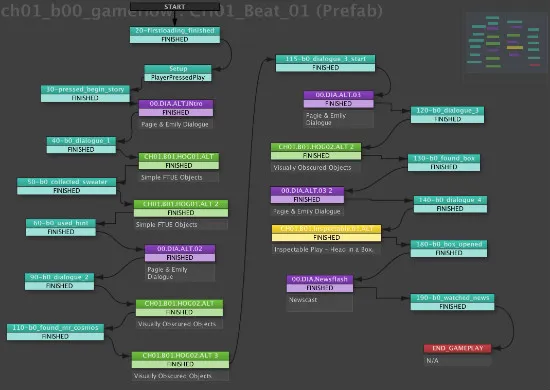Click the 50-b0_collected_sweater node
550x390 pixels.
coord(67,186)
